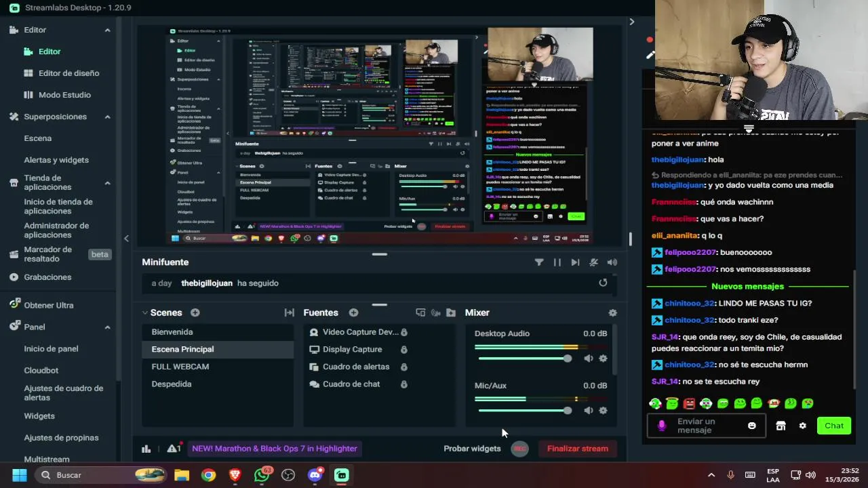Open Mixer settings gear
Image resolution: width=868 pixels, height=488 pixels.
(x=613, y=312)
